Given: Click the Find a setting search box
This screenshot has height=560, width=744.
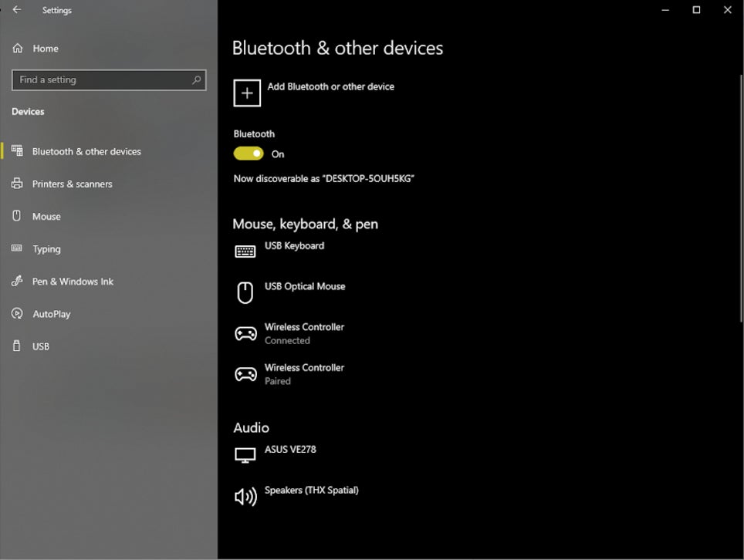Looking at the screenshot, I should (93, 79).
